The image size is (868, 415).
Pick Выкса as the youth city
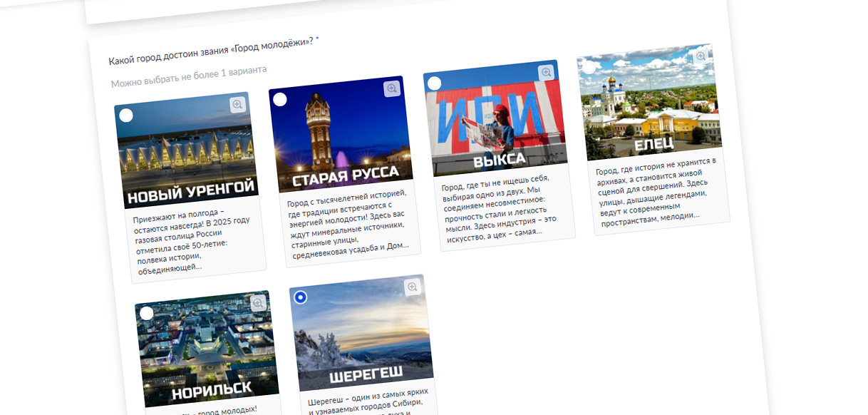[x=434, y=83]
